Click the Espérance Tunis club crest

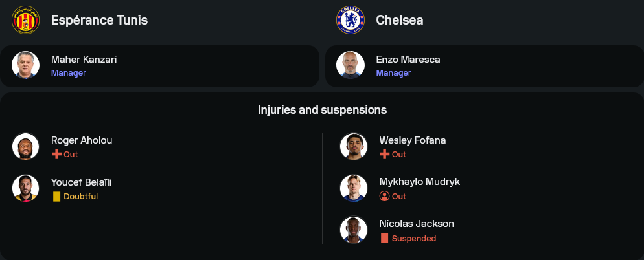(25, 20)
